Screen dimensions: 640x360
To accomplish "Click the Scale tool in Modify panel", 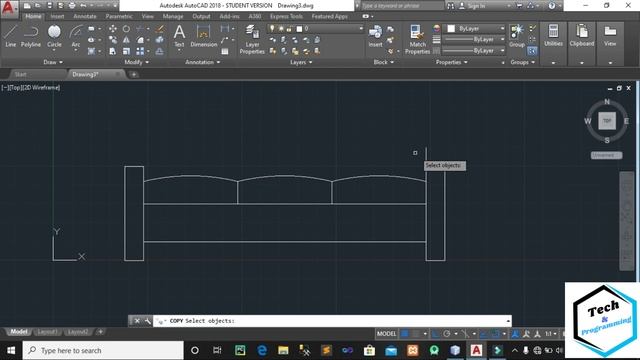I will pos(126,51).
